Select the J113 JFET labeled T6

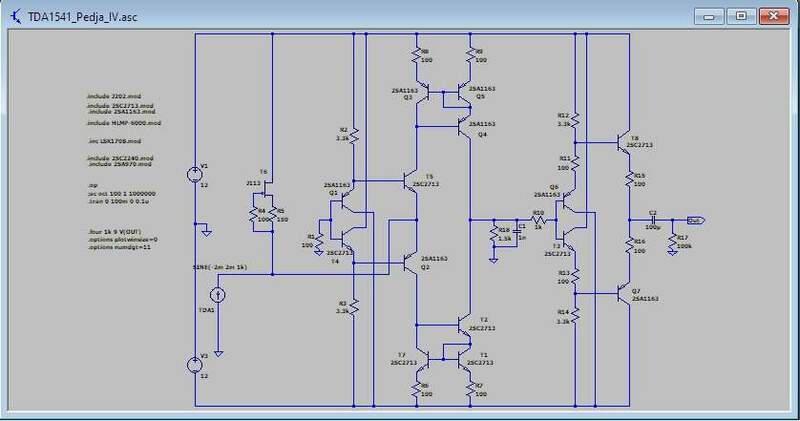pos(267,193)
